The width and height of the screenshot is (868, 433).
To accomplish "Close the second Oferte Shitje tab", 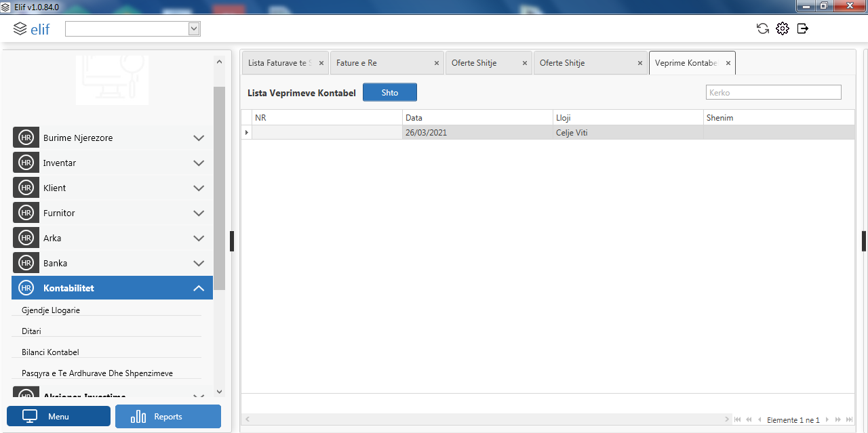I will [640, 63].
